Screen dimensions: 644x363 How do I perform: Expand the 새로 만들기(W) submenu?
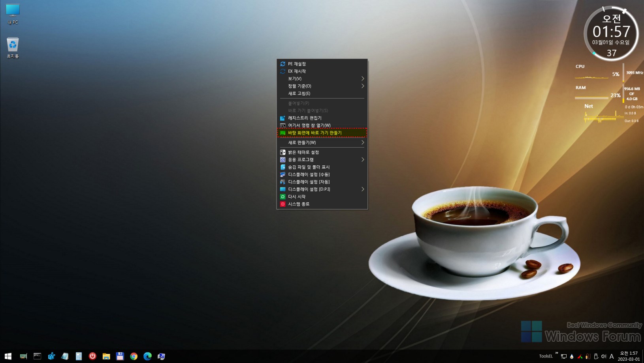pos(322,142)
